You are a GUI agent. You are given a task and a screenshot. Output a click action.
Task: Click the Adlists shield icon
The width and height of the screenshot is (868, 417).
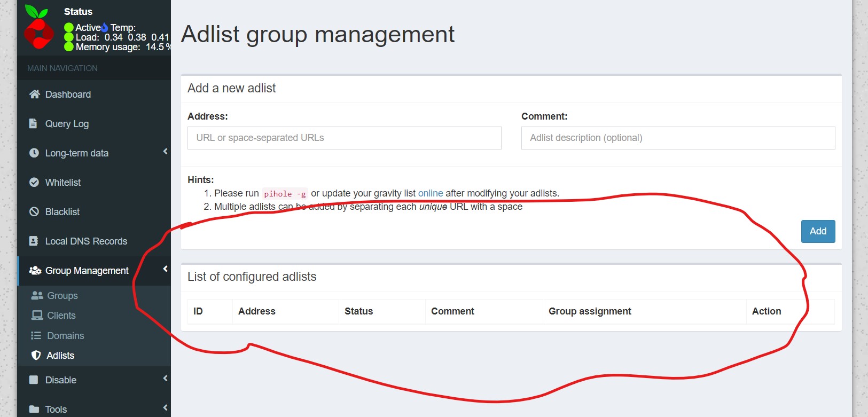[x=36, y=356]
